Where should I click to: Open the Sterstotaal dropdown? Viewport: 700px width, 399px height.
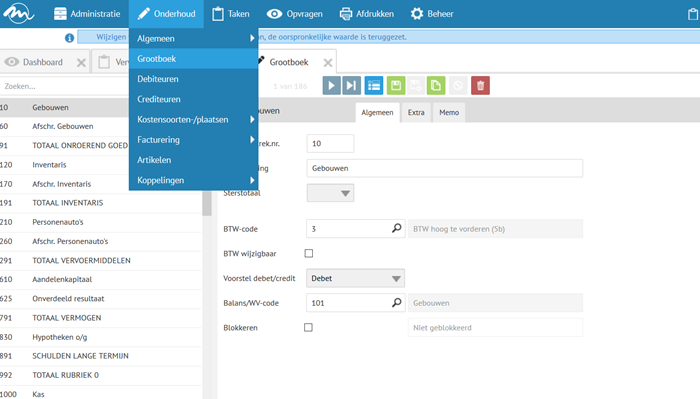click(330, 193)
